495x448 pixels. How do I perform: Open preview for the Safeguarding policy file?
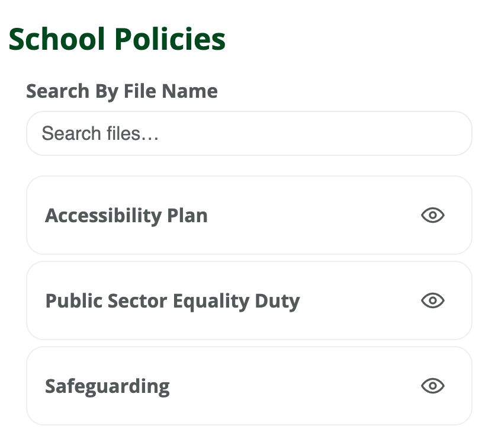click(432, 385)
